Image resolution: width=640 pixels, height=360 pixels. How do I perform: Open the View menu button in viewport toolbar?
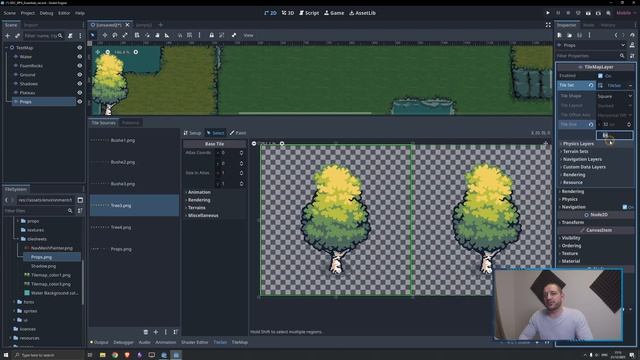coord(248,36)
